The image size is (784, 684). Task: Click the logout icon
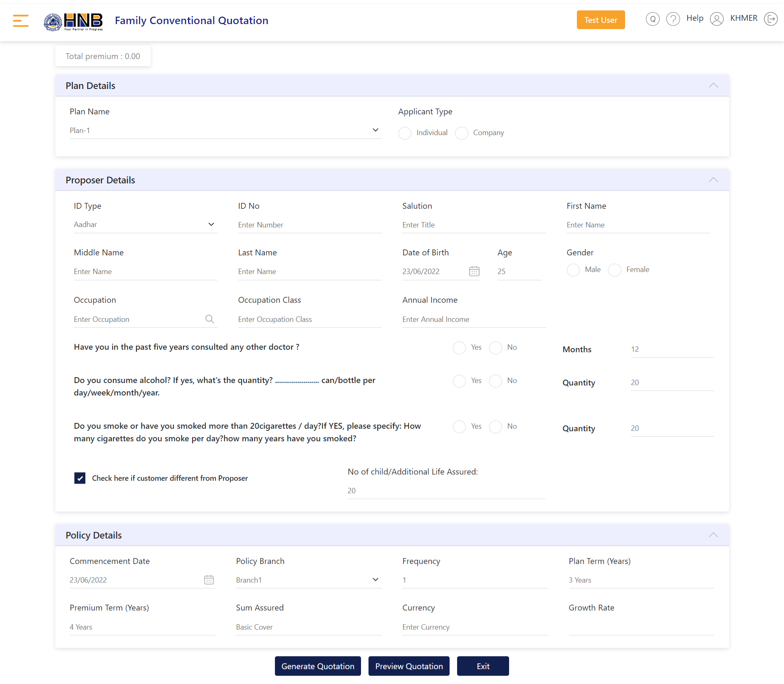(x=770, y=19)
